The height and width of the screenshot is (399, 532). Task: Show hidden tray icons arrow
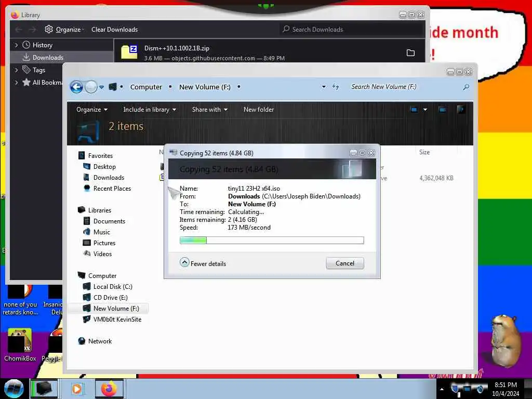click(442, 389)
